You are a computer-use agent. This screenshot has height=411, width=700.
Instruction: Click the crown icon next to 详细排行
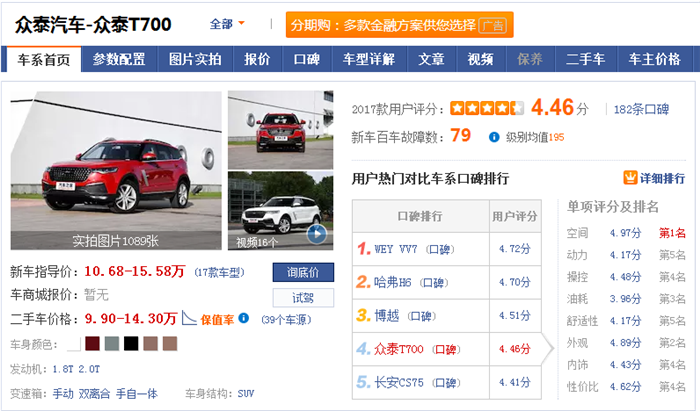630,178
